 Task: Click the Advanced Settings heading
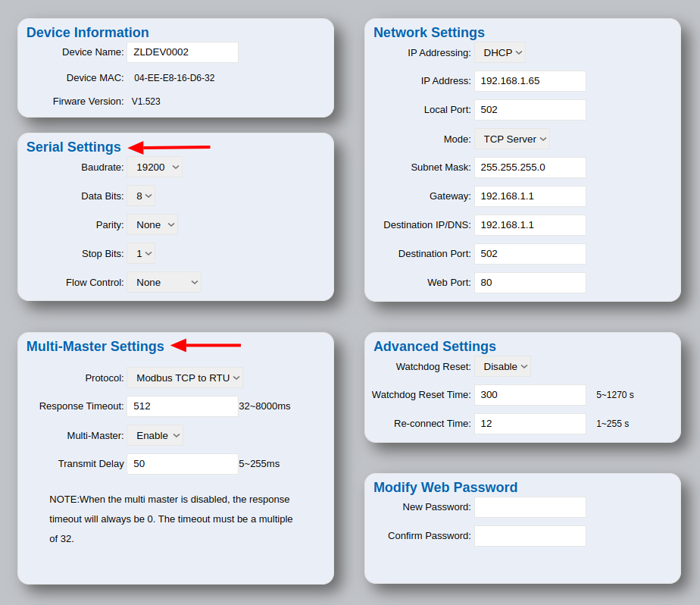(x=435, y=346)
